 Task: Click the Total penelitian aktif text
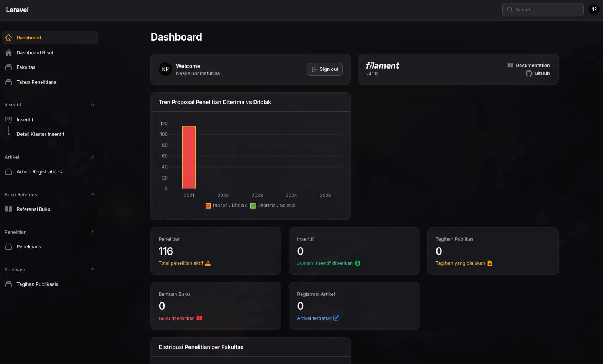click(181, 263)
